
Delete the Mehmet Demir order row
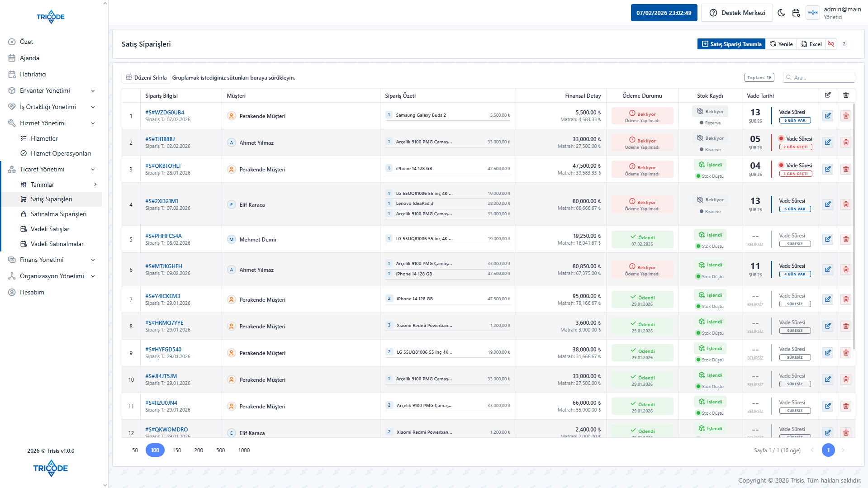(845, 239)
